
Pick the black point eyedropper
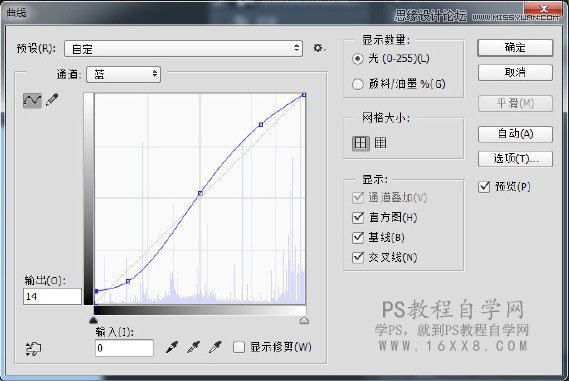point(172,347)
